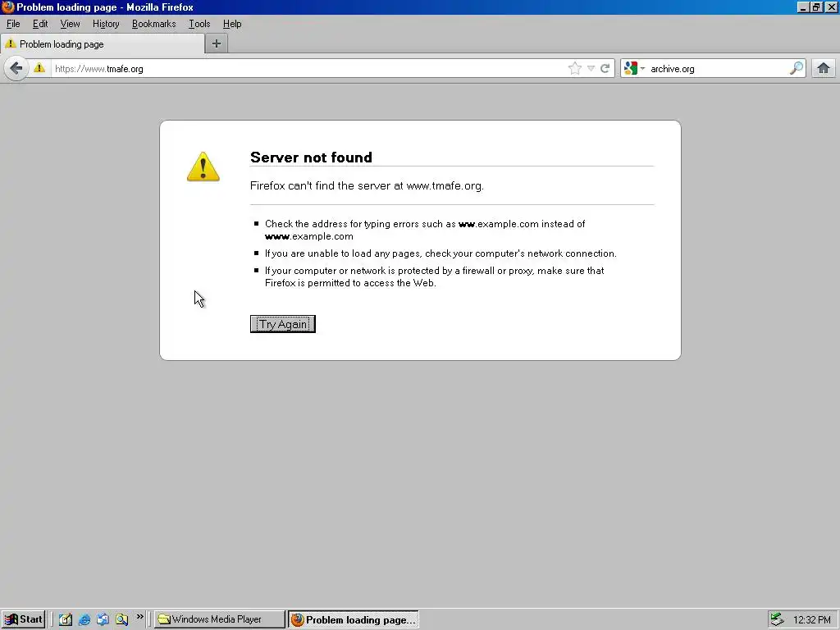Click the system tray network icon
This screenshot has width=840, height=630.
(777, 619)
